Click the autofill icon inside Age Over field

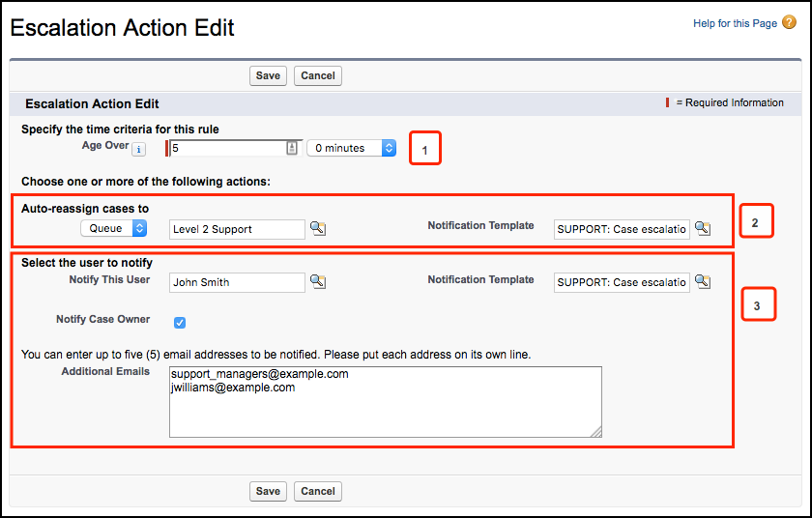pyautogui.click(x=292, y=148)
